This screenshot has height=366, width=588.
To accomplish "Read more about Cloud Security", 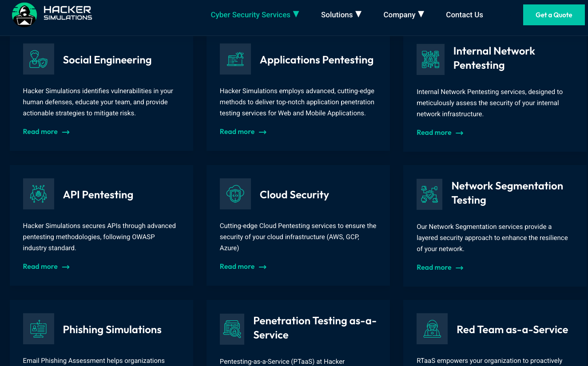I will [243, 267].
